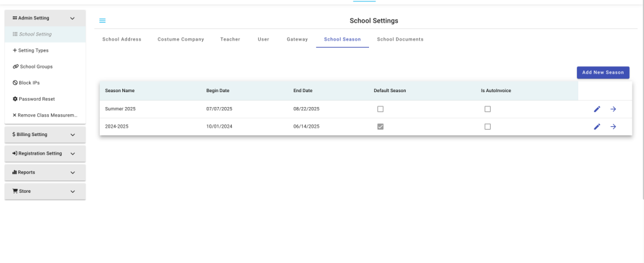Select School Setting sidebar item
This screenshot has width=644, height=263.
pos(45,34)
